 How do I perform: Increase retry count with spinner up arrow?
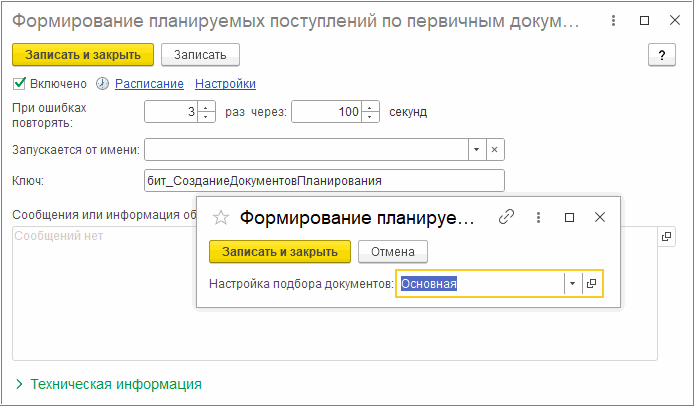206,107
